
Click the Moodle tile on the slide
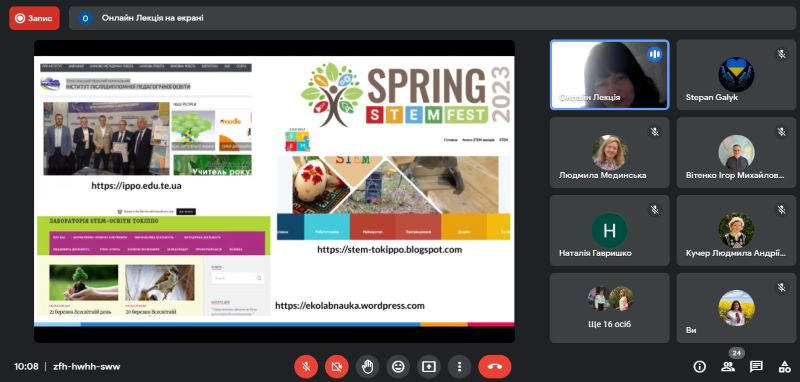pos(235,131)
